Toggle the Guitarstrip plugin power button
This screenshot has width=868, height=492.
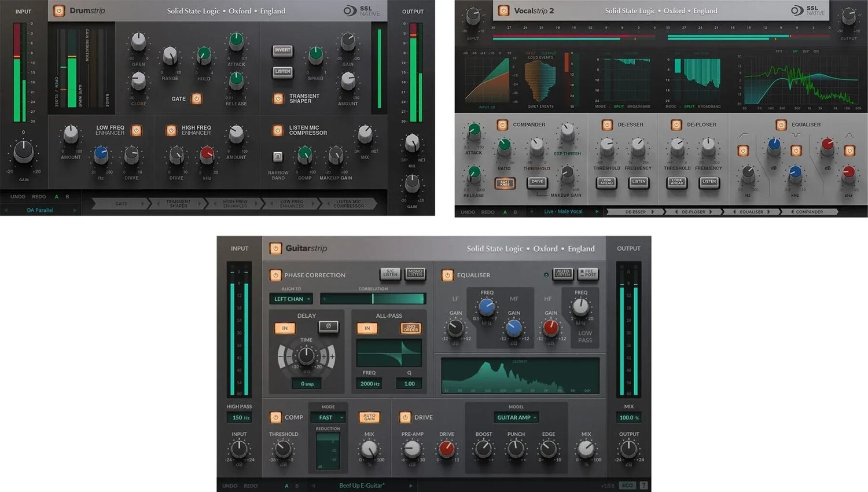click(275, 248)
